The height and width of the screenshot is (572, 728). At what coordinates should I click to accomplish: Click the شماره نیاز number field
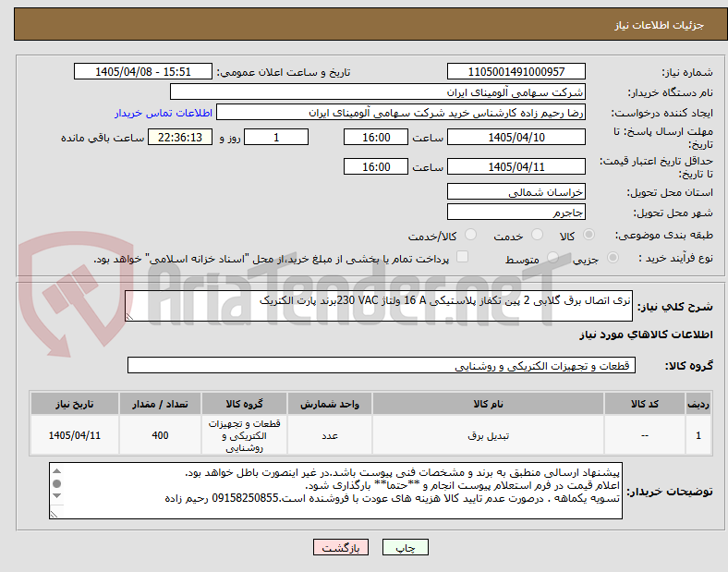516,71
